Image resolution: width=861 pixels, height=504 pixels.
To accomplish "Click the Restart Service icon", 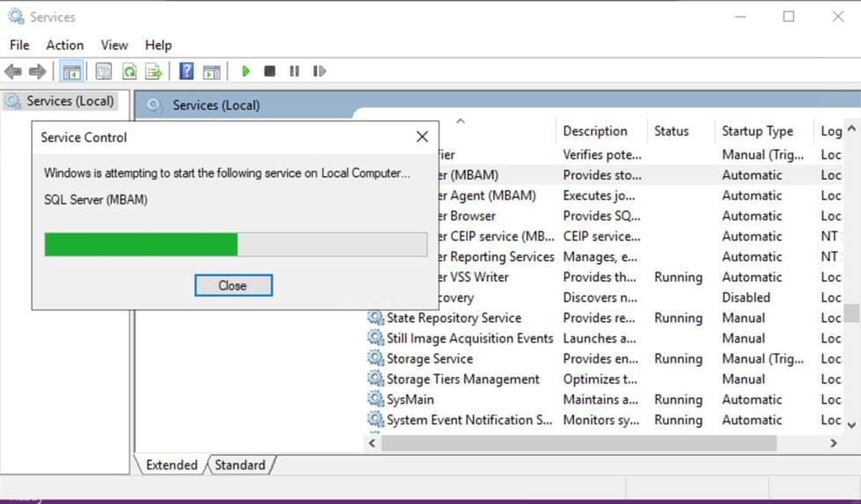I will pos(319,71).
